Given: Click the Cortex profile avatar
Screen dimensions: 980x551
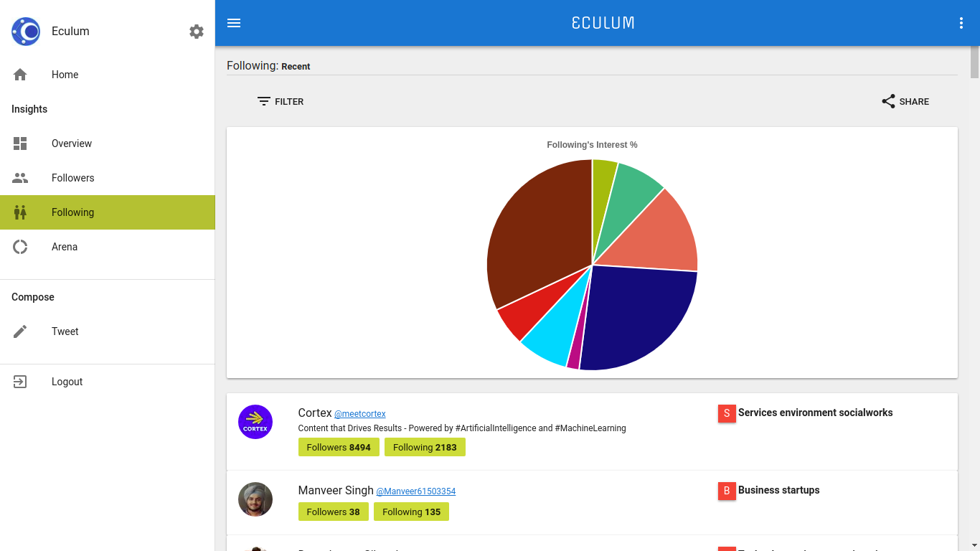Looking at the screenshot, I should pos(255,422).
